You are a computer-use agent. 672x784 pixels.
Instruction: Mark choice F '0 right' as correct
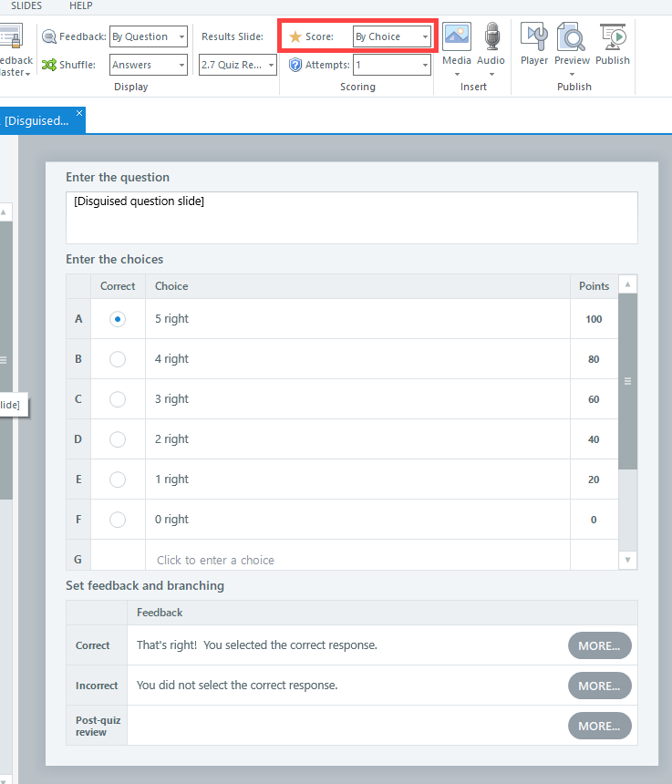pyautogui.click(x=118, y=519)
